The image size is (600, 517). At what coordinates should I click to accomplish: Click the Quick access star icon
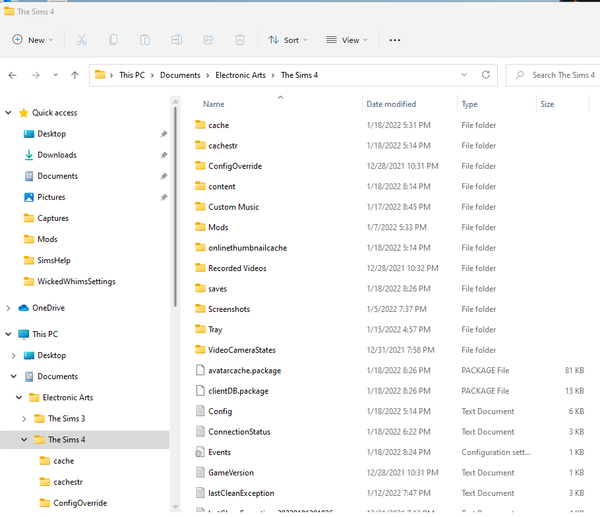pyautogui.click(x=24, y=113)
